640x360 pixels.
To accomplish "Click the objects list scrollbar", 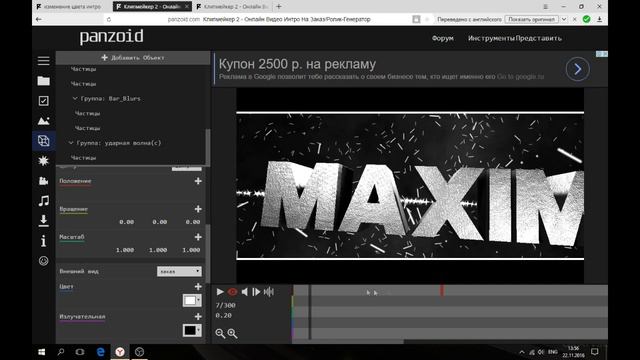I will (208, 147).
